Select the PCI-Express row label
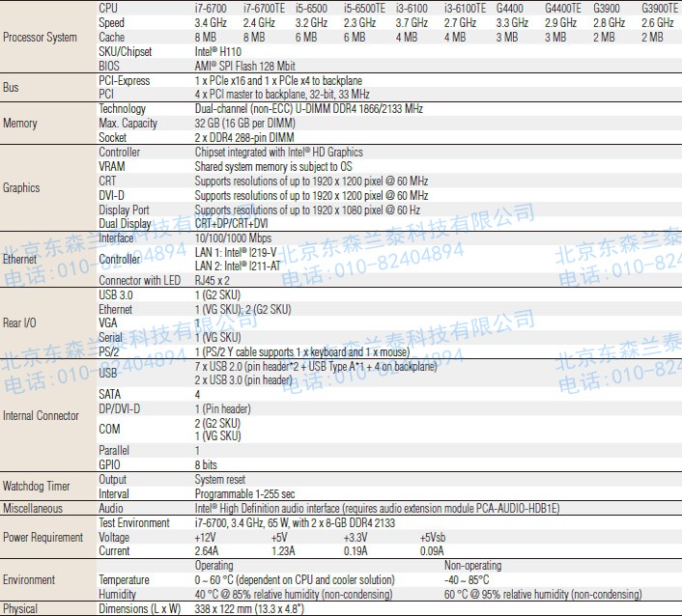 [124, 81]
